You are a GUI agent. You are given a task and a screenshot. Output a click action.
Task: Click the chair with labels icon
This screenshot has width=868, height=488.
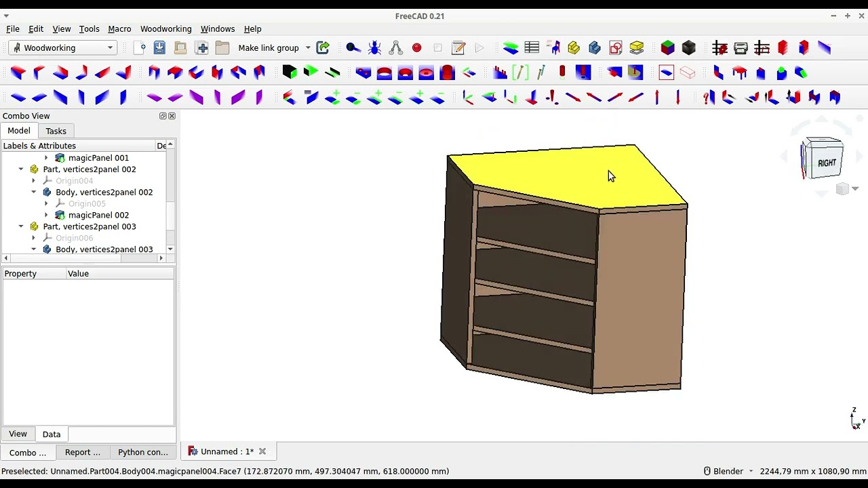[x=553, y=47]
